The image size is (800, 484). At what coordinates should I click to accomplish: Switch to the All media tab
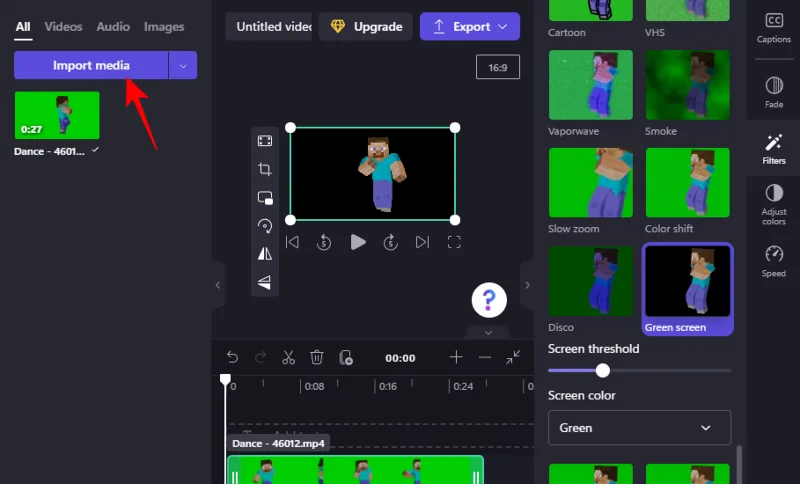pos(23,27)
